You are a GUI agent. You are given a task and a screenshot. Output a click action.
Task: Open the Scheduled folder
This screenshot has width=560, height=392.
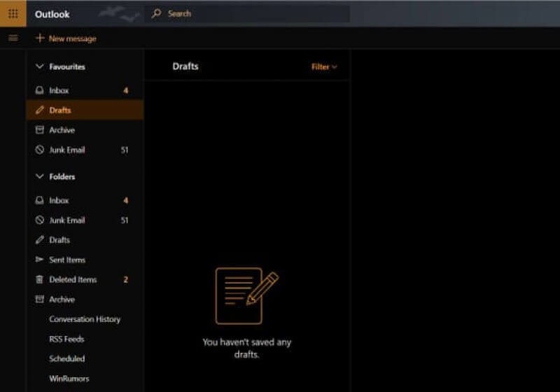[x=67, y=358]
